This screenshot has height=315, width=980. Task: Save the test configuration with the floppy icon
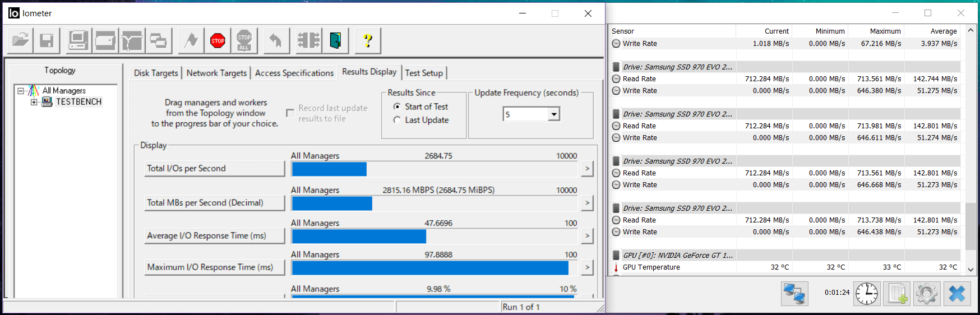coord(47,40)
